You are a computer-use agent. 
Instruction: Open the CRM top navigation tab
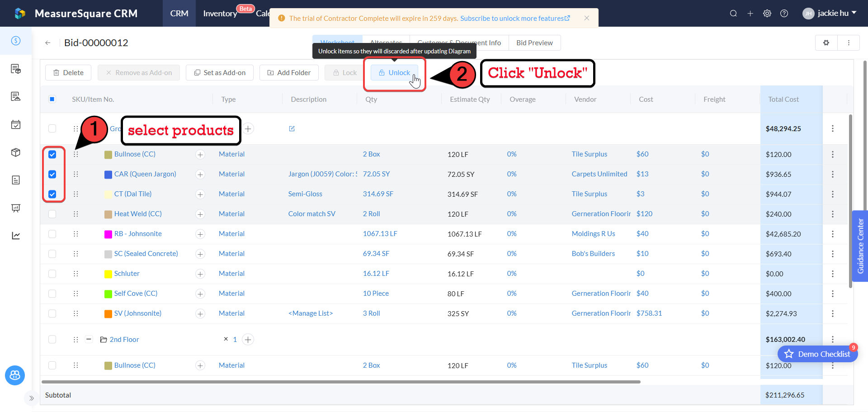click(x=179, y=14)
